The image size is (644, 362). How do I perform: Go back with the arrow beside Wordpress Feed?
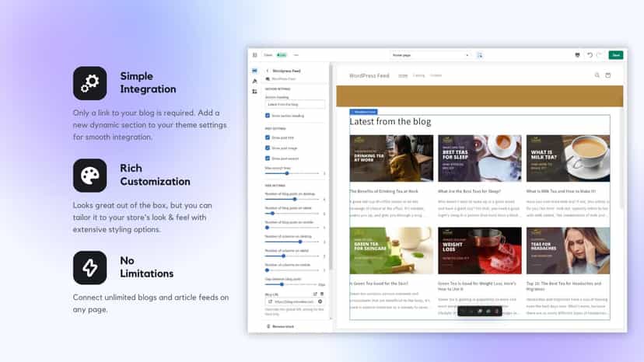click(268, 71)
